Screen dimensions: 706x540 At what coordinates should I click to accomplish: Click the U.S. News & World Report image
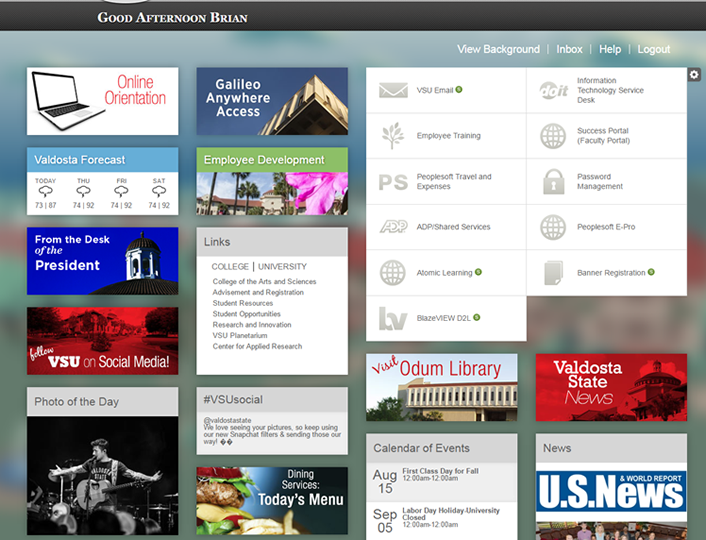611,491
